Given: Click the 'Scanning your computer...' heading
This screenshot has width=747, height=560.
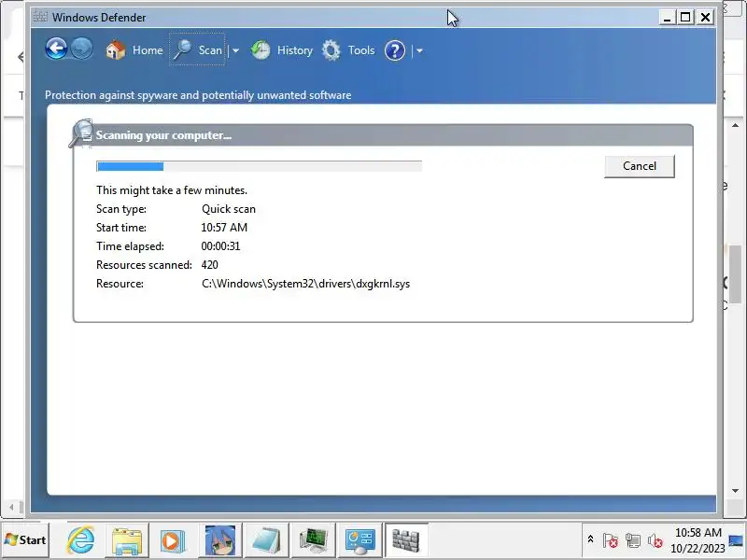Looking at the screenshot, I should point(163,135).
